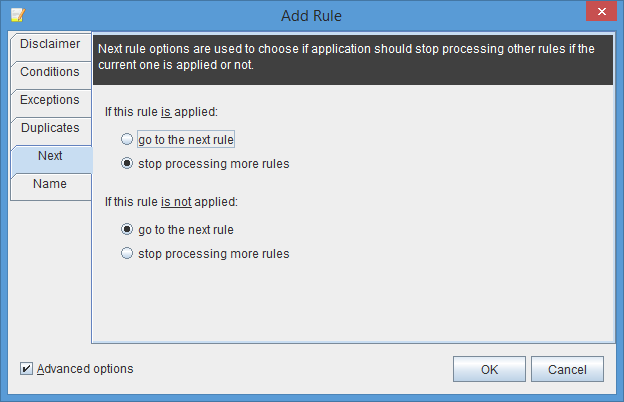Screen dimensions: 624x402
Task: Uncheck the Advanced options checkbox
Action: click(26, 369)
